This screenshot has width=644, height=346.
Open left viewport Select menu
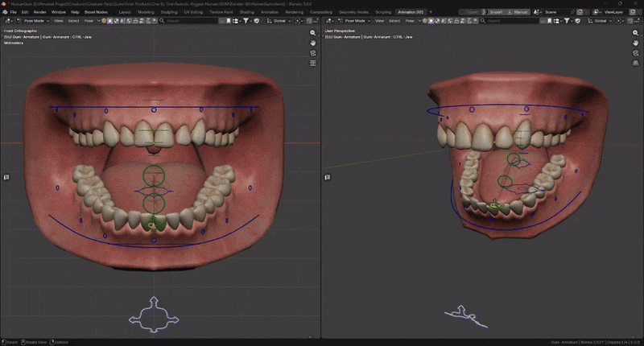point(73,21)
